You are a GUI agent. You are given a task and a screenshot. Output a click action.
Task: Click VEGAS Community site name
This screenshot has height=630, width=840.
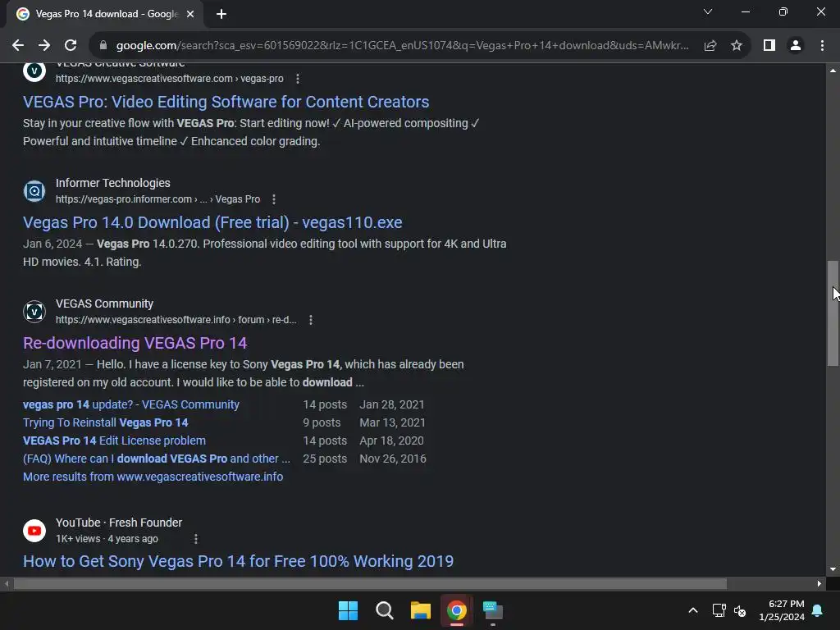coord(104,304)
